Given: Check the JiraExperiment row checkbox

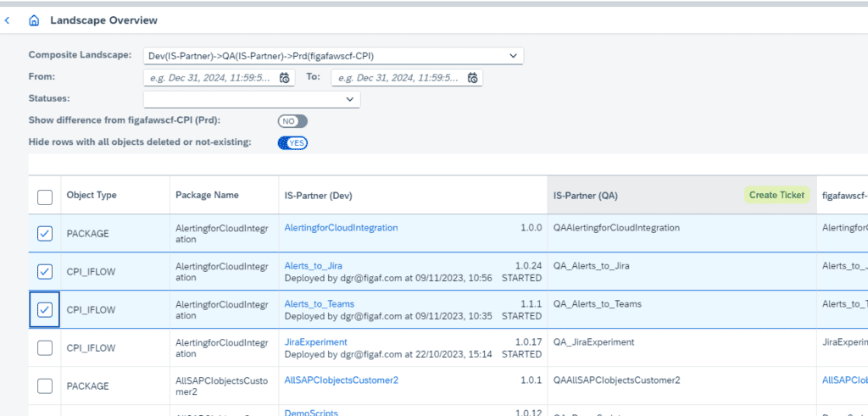Looking at the screenshot, I should [45, 348].
